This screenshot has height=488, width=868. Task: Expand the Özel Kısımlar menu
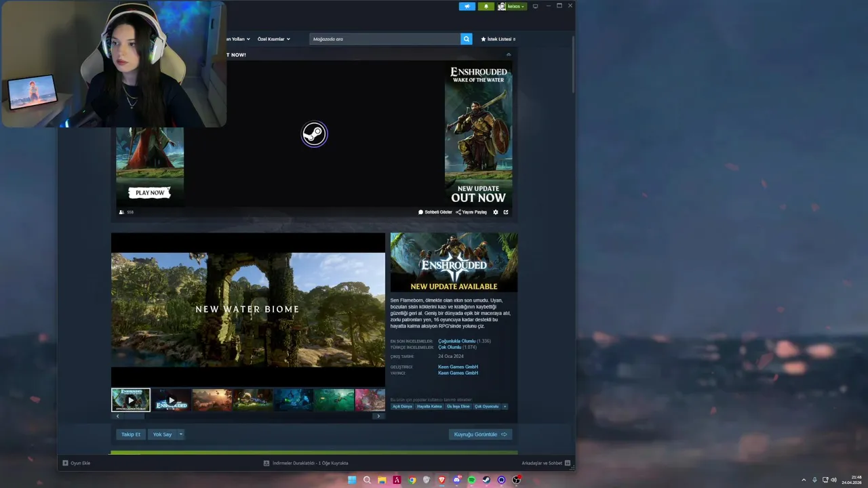pos(274,39)
